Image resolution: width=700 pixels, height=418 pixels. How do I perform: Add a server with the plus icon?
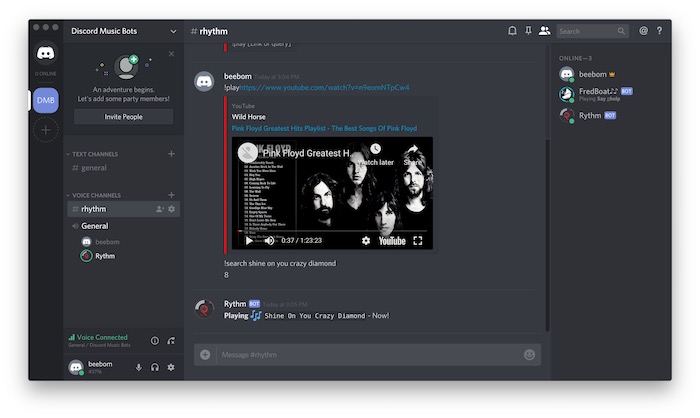[46, 130]
